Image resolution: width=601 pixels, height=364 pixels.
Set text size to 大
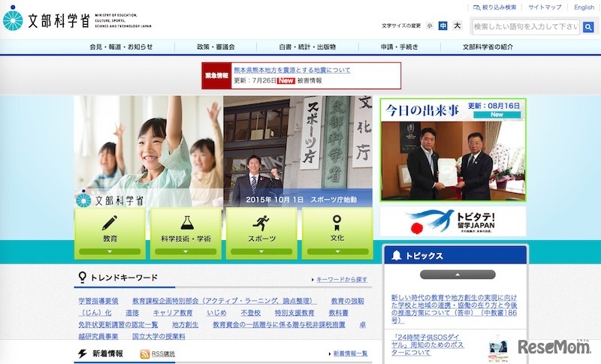(457, 26)
